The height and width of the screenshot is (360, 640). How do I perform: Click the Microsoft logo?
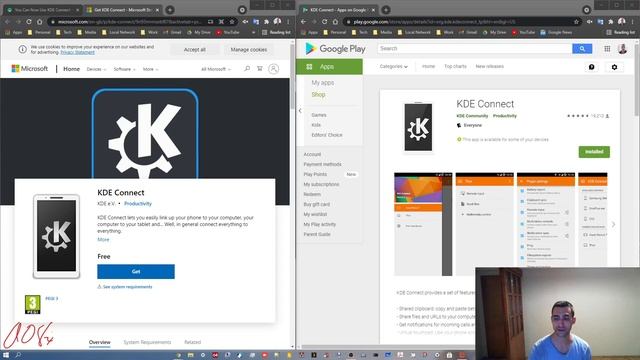(x=30, y=69)
